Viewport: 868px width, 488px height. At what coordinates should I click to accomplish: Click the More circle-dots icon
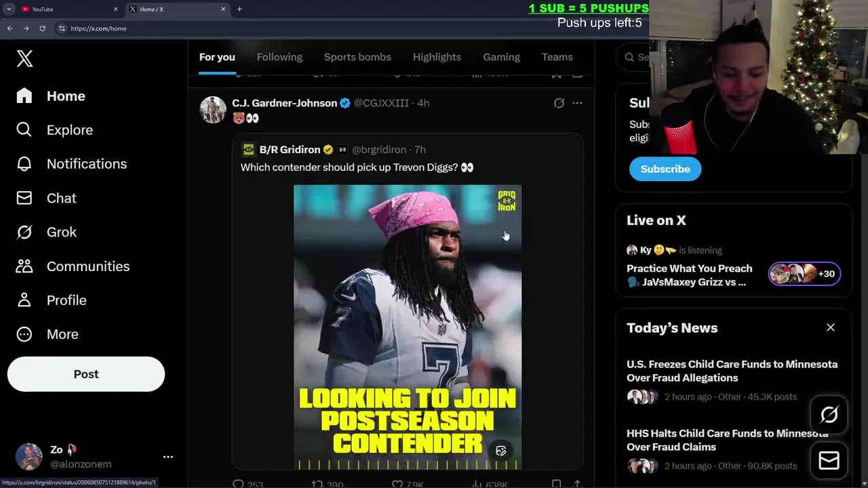pos(24,334)
